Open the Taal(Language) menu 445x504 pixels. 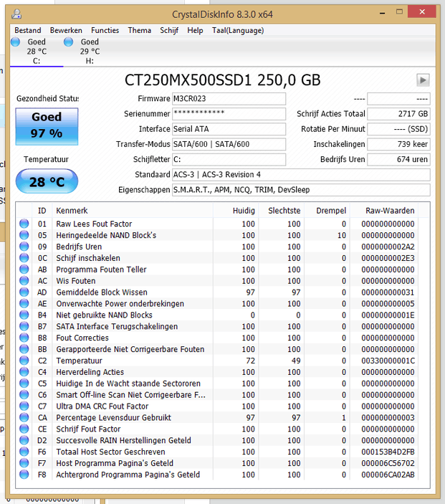click(x=238, y=30)
